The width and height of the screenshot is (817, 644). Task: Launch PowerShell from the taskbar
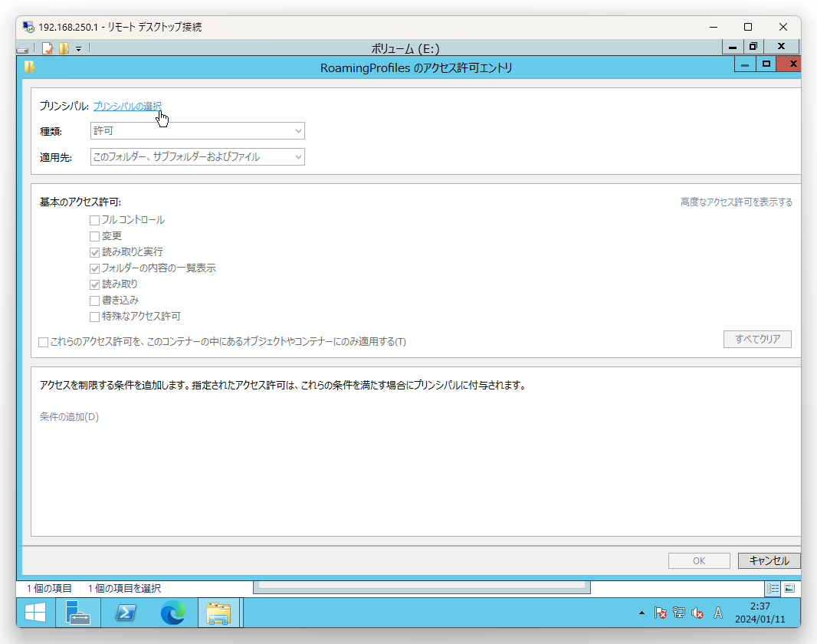[125, 613]
